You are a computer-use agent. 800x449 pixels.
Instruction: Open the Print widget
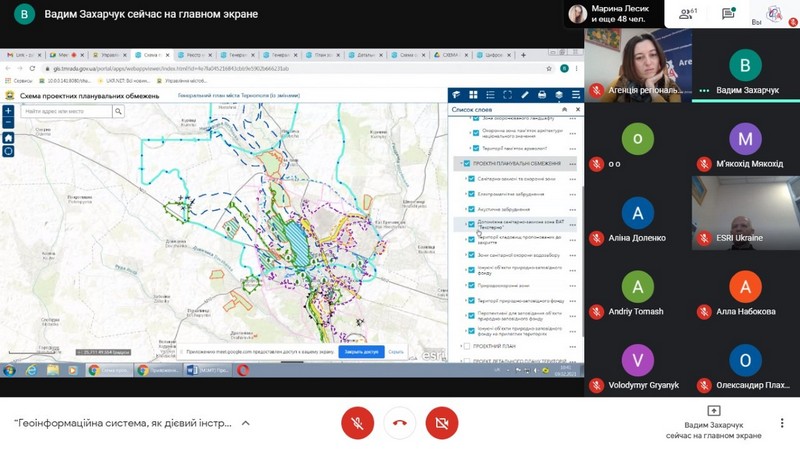pos(542,95)
